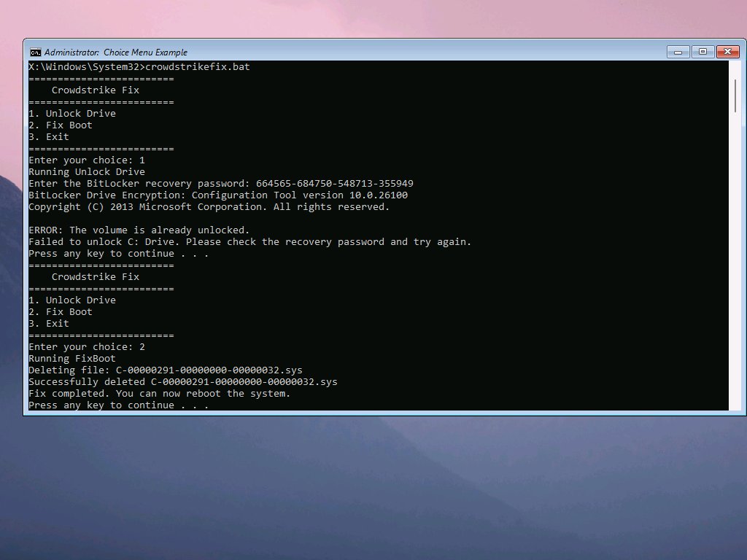The width and height of the screenshot is (747, 560).
Task: Click the 'Deleting file: C-00000291' line
Action: tap(166, 370)
